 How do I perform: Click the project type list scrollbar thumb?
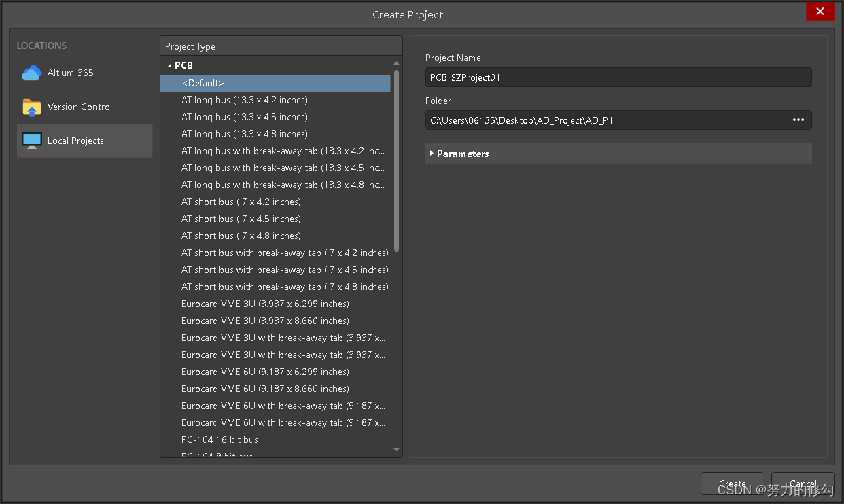coord(397,161)
